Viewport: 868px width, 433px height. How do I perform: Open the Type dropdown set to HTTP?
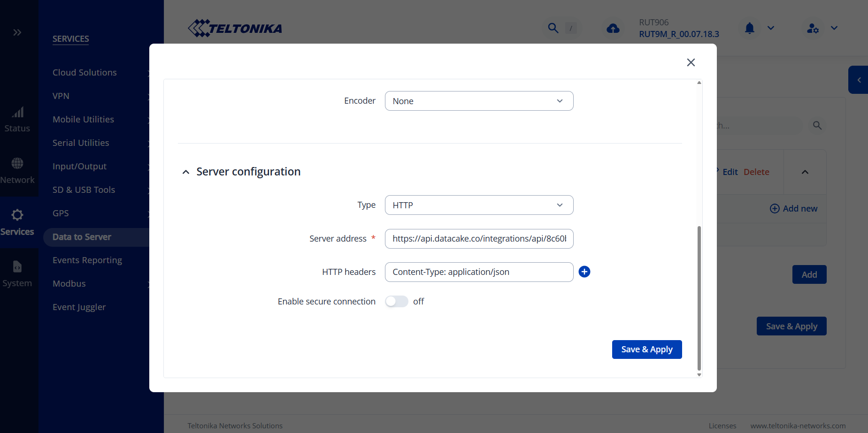coord(479,205)
